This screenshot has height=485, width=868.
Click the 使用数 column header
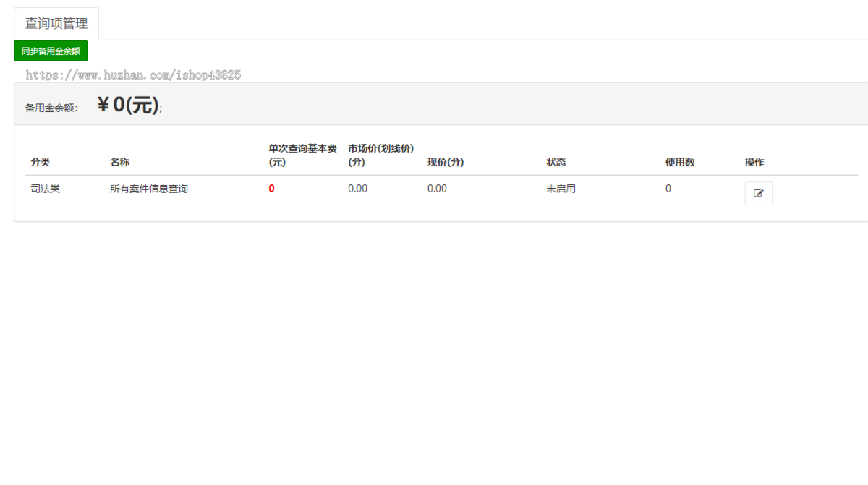tap(680, 162)
